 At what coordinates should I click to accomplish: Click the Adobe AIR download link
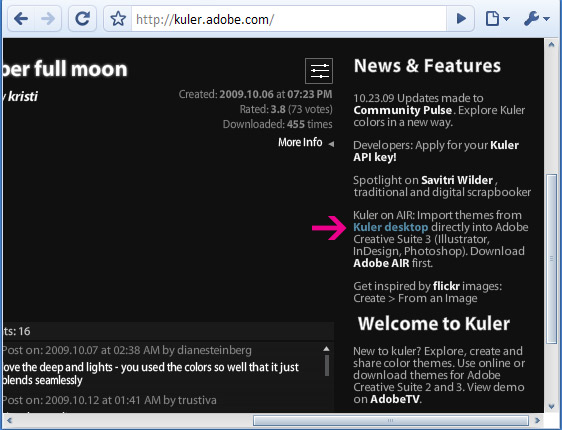(381, 263)
